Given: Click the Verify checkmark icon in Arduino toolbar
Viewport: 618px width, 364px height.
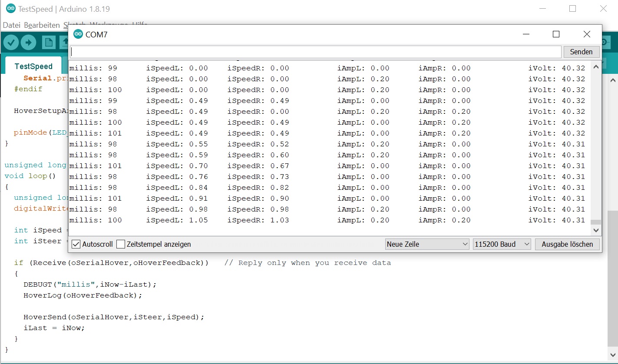Looking at the screenshot, I should click(x=11, y=42).
